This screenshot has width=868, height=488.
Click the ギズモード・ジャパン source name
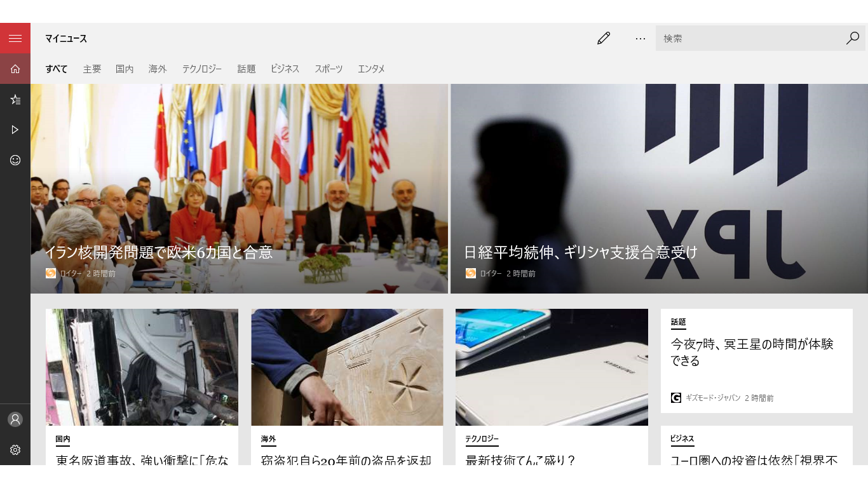point(713,398)
